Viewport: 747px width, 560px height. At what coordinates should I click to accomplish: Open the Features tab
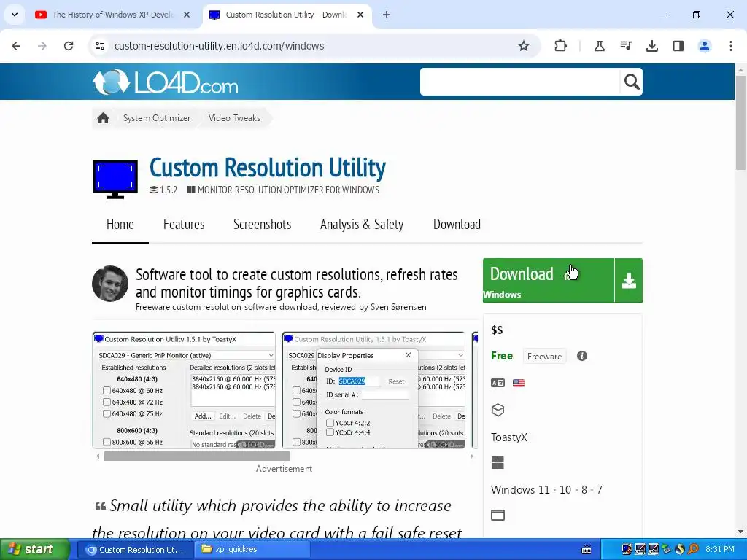pyautogui.click(x=184, y=225)
